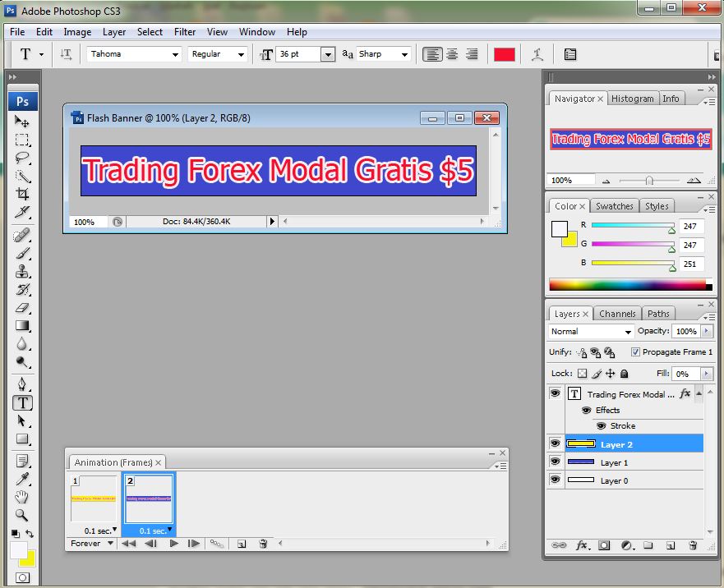The width and height of the screenshot is (724, 588).
Task: Open the Filter menu
Action: pos(185,32)
